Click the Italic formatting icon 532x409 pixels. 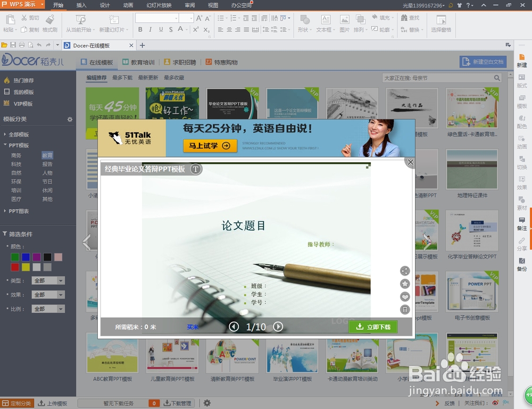(x=151, y=29)
